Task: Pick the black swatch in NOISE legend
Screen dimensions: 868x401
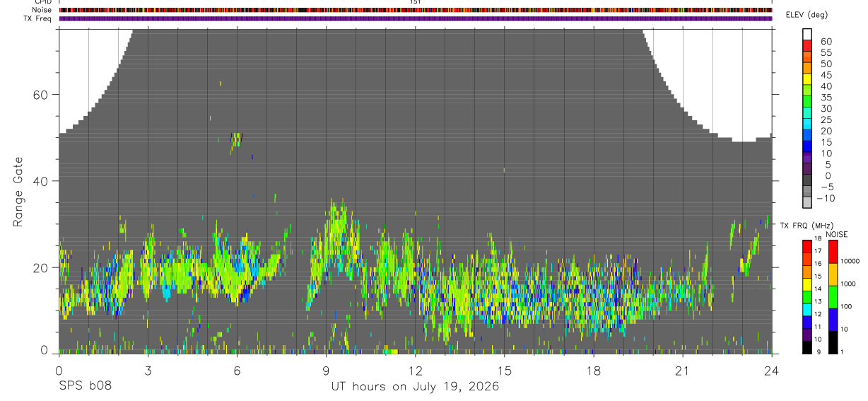Action: click(833, 342)
